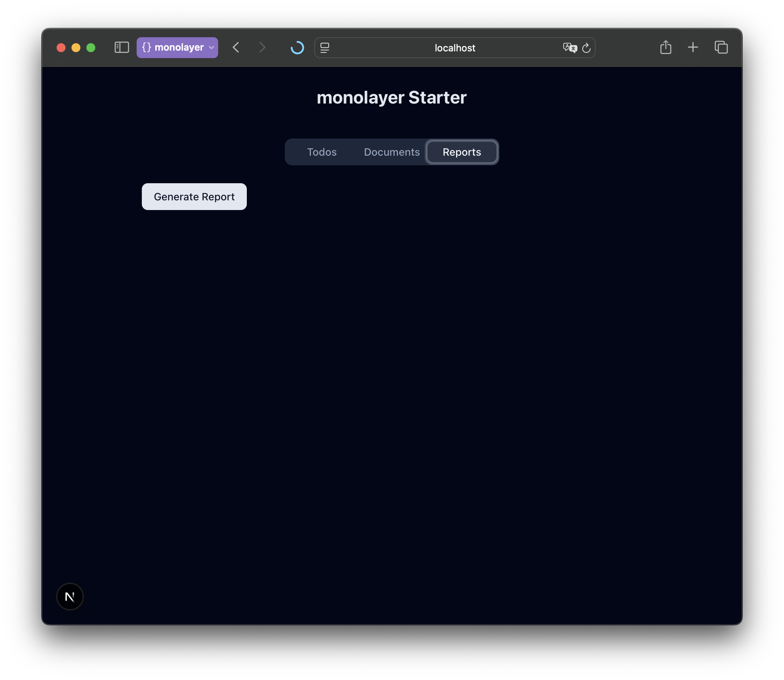Navigate forward using the forward arrow

(x=262, y=47)
